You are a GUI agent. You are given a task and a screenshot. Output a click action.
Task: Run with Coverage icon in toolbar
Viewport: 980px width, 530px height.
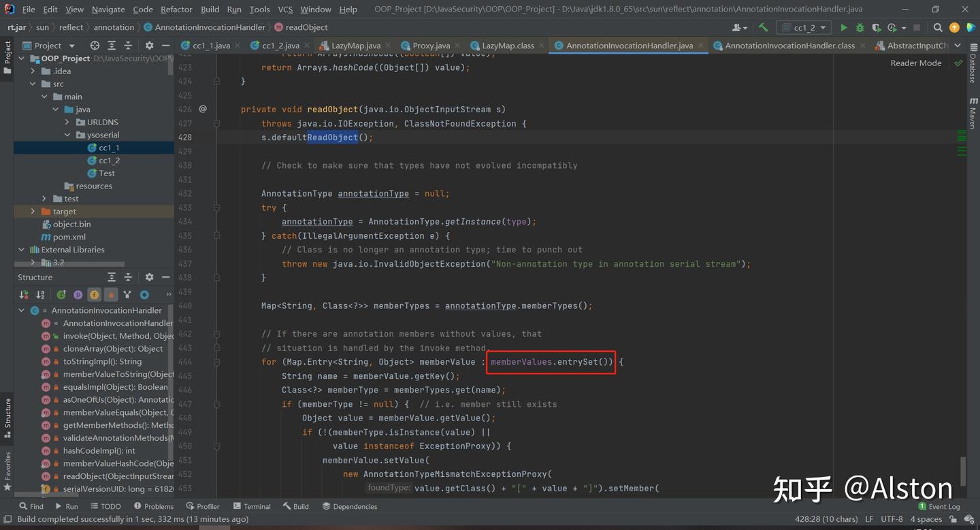click(x=876, y=28)
